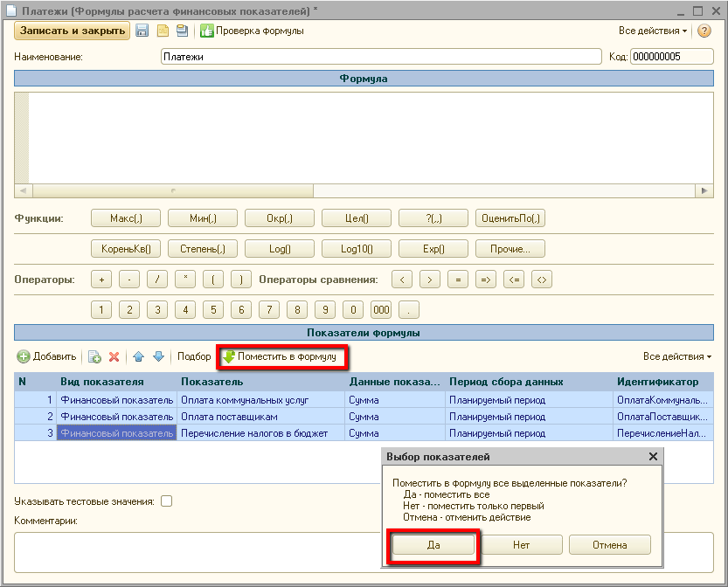
Task: Click the 'Прочие...' functions button
Action: pos(510,249)
